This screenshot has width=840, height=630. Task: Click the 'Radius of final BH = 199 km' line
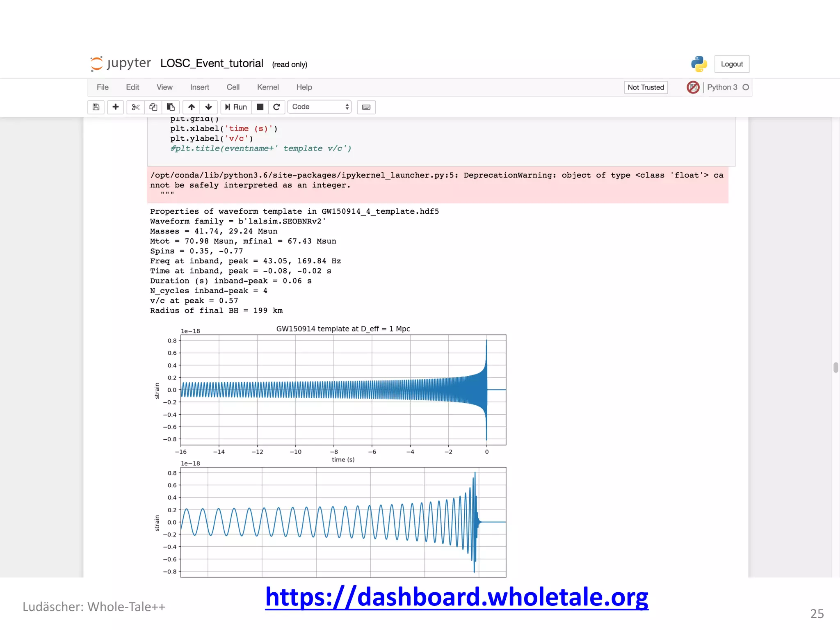[216, 310]
